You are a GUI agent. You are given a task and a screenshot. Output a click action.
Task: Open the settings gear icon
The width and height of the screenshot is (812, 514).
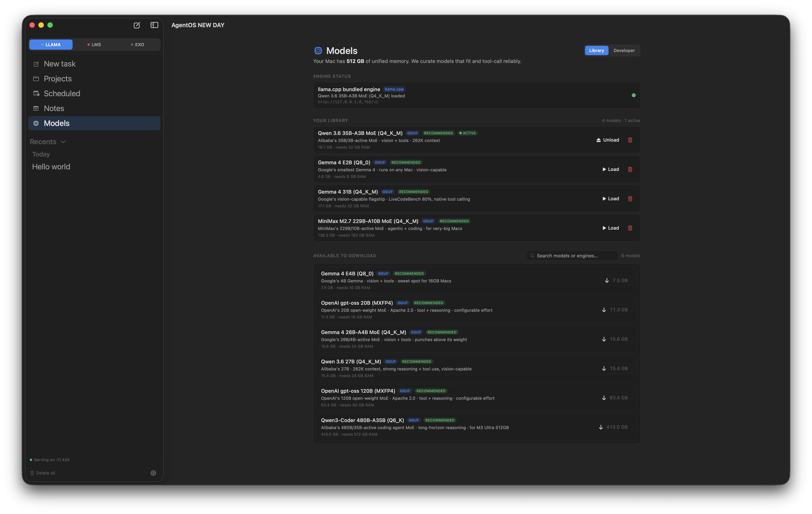pyautogui.click(x=153, y=473)
